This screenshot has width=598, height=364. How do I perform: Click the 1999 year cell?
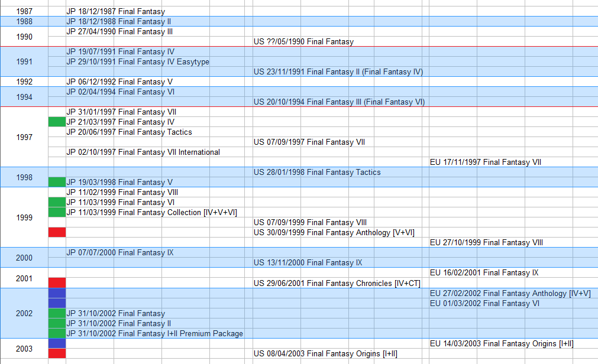[x=24, y=217]
